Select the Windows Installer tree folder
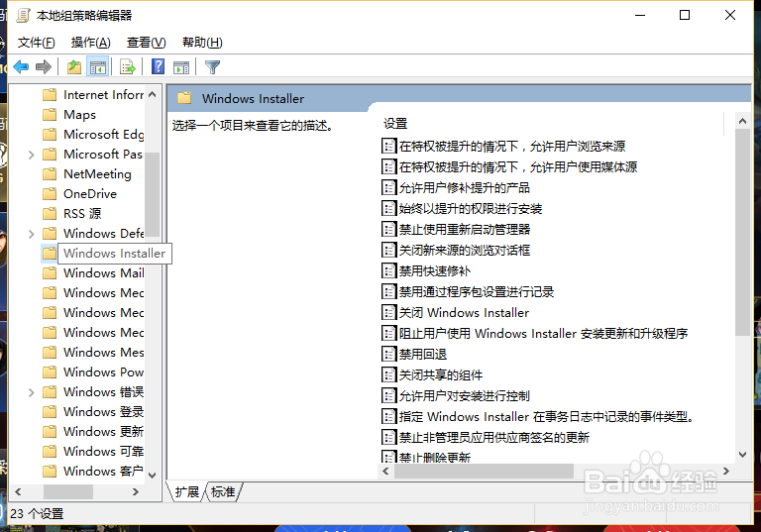The image size is (761, 532). pos(107,254)
